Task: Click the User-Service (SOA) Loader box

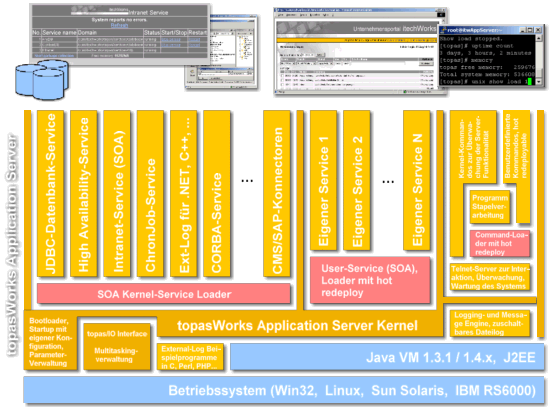Action: click(x=370, y=280)
